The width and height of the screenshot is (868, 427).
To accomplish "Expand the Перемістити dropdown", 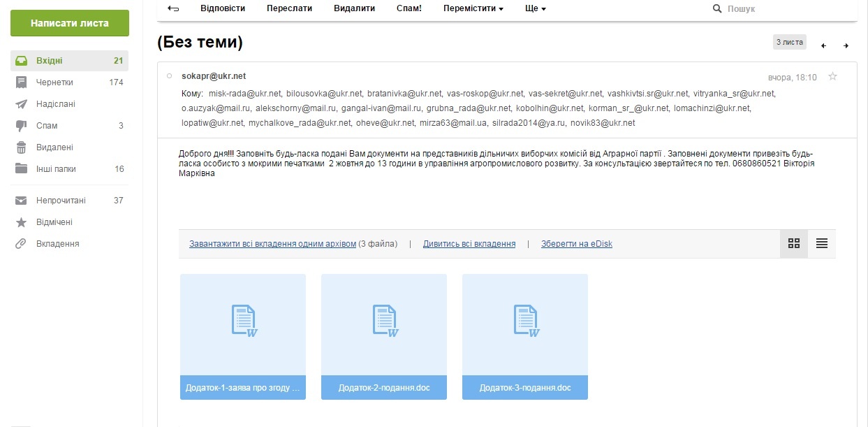I will [473, 9].
